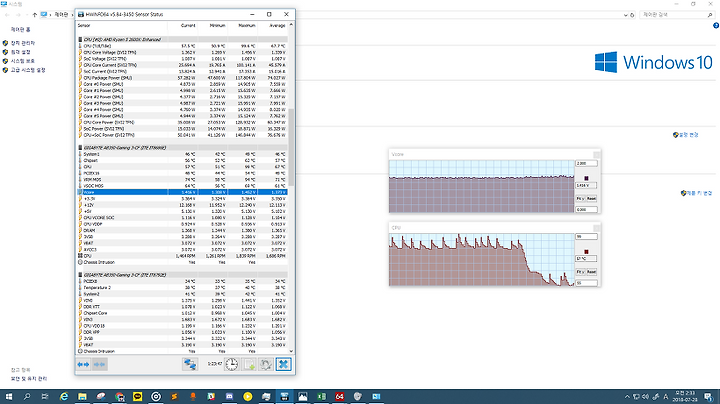Select the CPU Package Power (SMU) row

182,78
